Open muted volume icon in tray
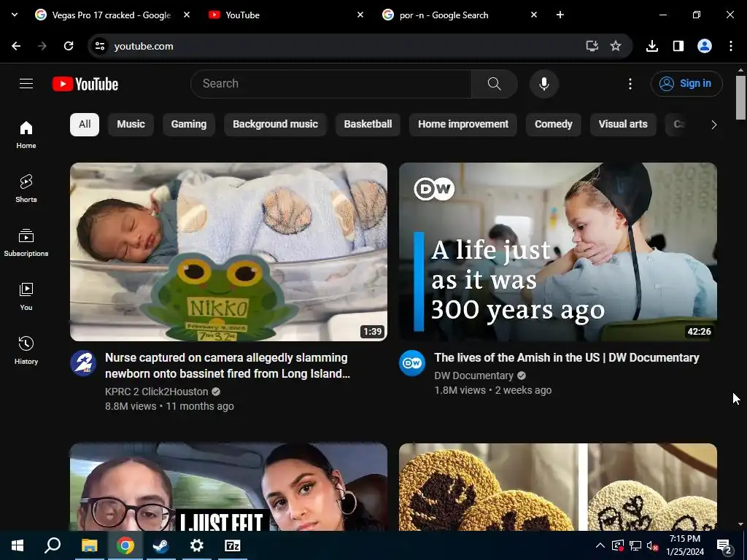Image resolution: width=747 pixels, height=560 pixels. coord(652,545)
